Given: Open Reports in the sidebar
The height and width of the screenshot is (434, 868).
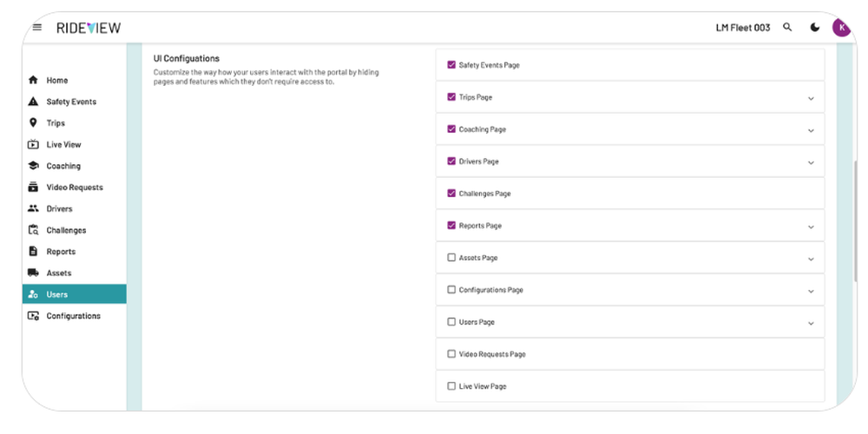Looking at the screenshot, I should [x=74, y=252].
